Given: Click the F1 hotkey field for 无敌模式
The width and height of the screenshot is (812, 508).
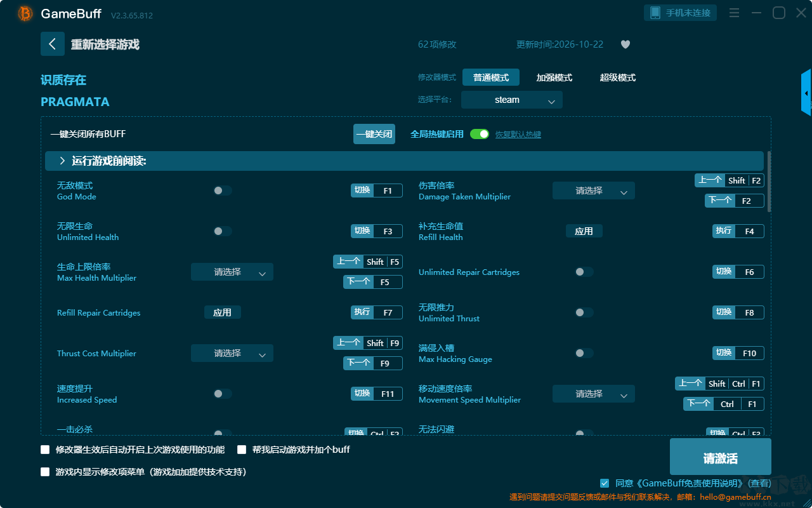Looking at the screenshot, I should [x=388, y=190].
